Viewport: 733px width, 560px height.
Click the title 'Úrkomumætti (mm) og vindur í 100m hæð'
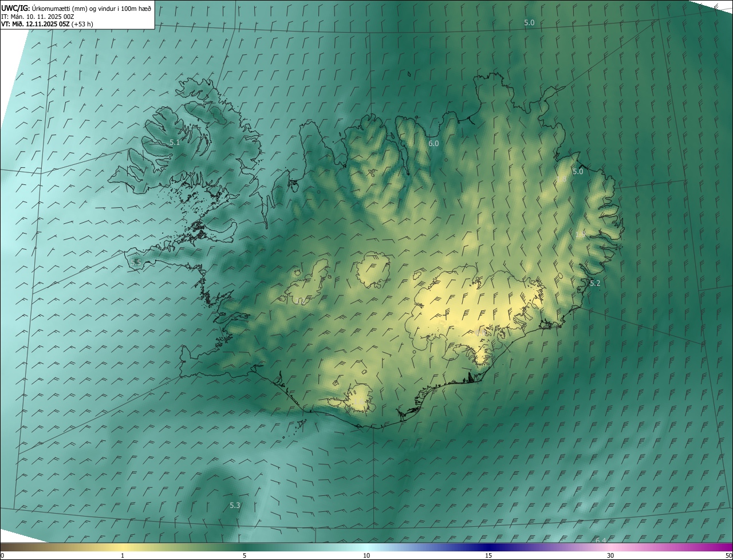(92, 8)
